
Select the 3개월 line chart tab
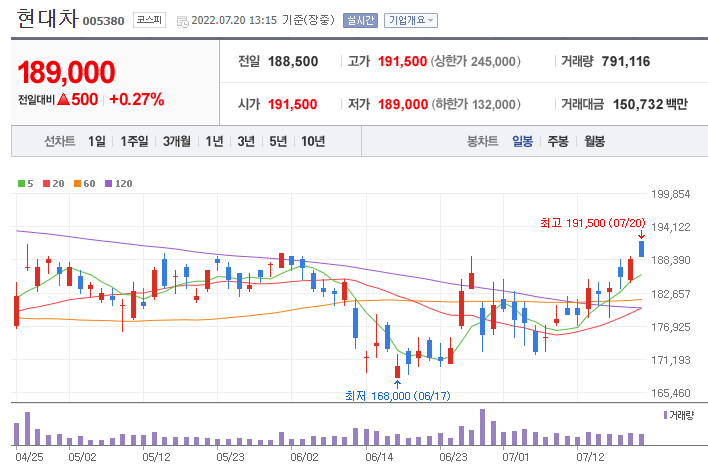tap(177, 141)
